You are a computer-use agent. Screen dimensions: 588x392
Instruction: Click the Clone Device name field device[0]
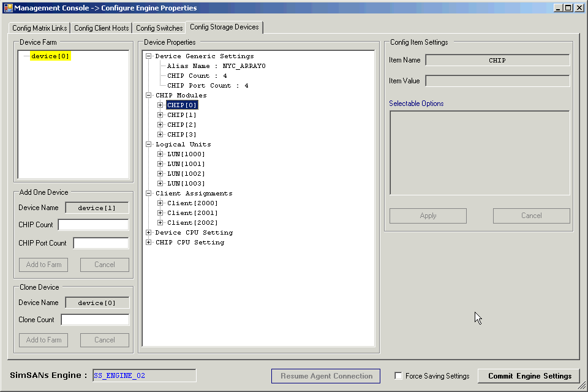click(x=97, y=303)
